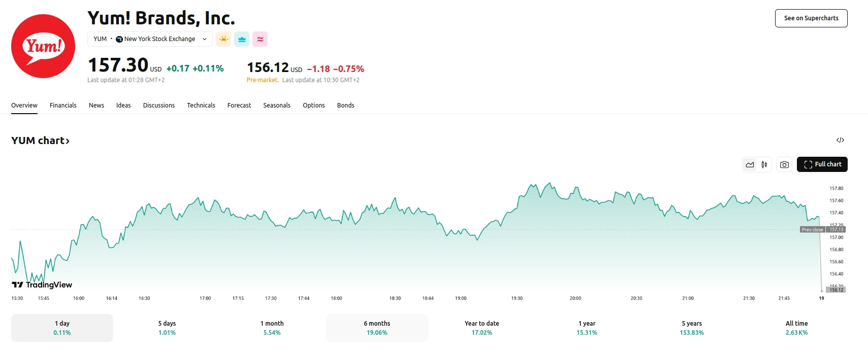Click the pink approximately-equal icon
This screenshot has width=868, height=350.
tap(260, 39)
